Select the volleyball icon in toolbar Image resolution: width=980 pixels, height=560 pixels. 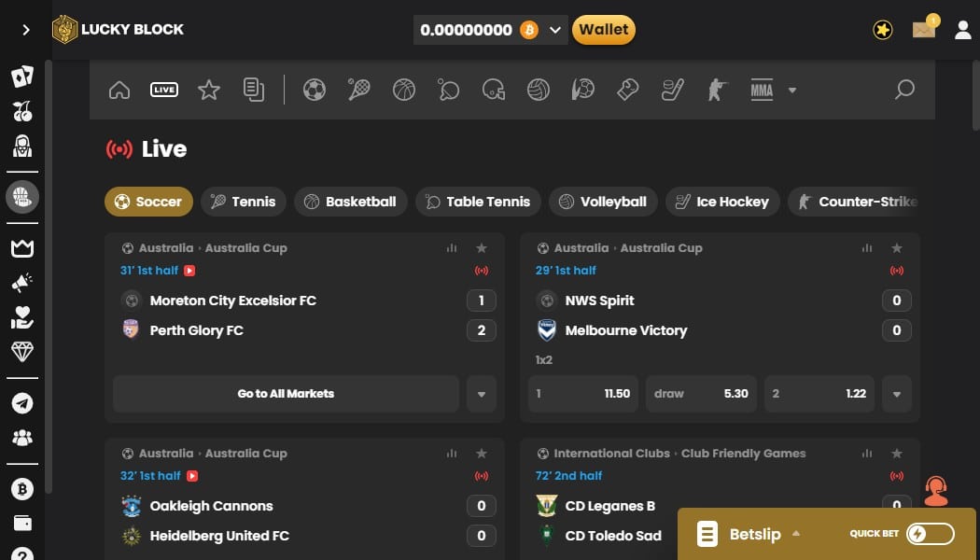click(x=539, y=90)
